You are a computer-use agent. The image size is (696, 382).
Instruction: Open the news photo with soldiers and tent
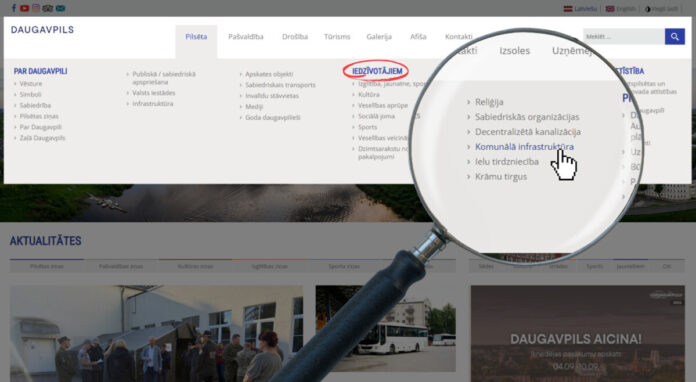(x=156, y=333)
